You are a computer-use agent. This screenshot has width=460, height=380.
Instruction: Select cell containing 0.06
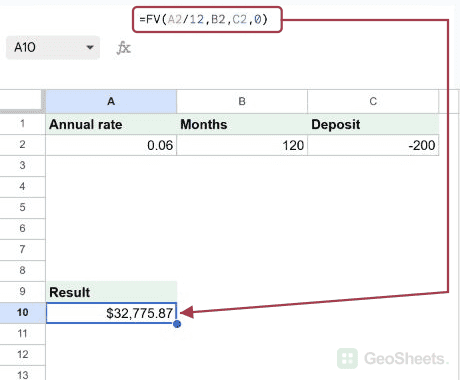click(111, 145)
